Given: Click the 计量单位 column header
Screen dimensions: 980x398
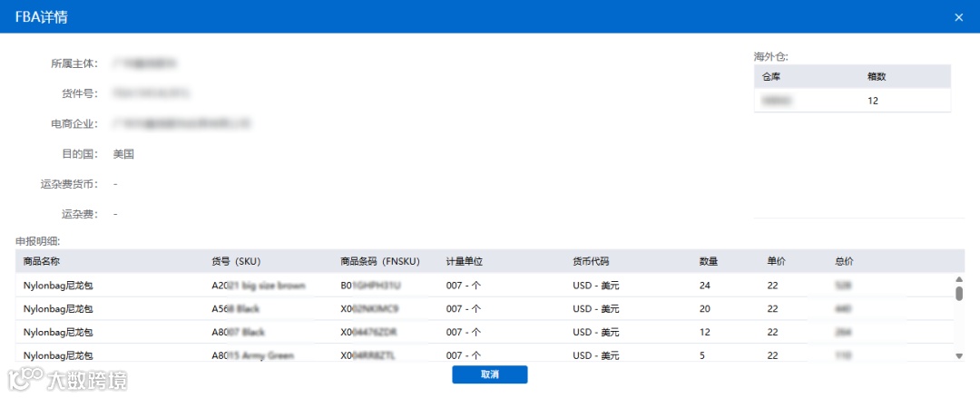Looking at the screenshot, I should pos(465,261).
